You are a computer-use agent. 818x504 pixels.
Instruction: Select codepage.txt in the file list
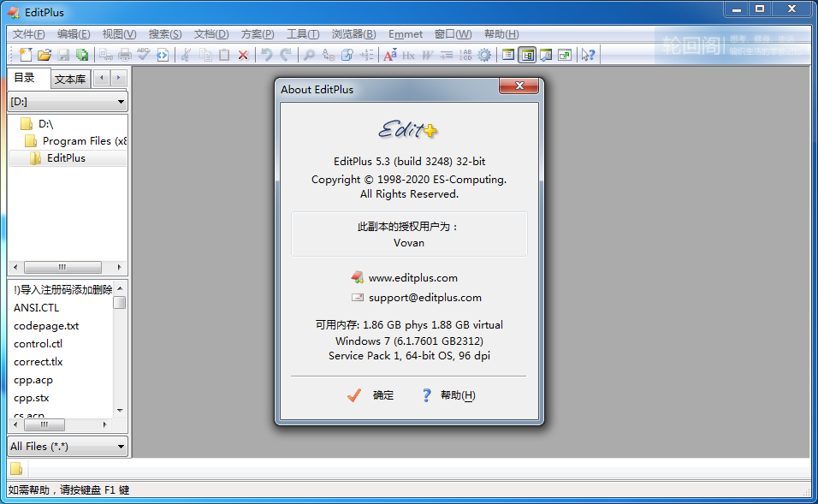pyautogui.click(x=46, y=326)
